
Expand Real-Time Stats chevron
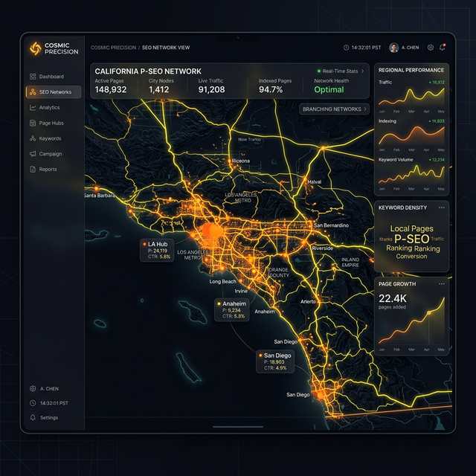click(363, 71)
